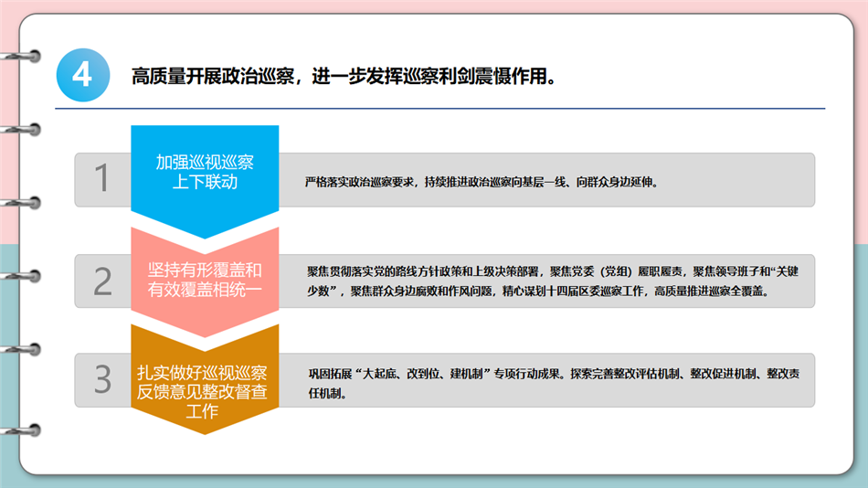This screenshot has height=488, width=868.
Task: Click the grey number 2 in second row
Action: click(102, 281)
